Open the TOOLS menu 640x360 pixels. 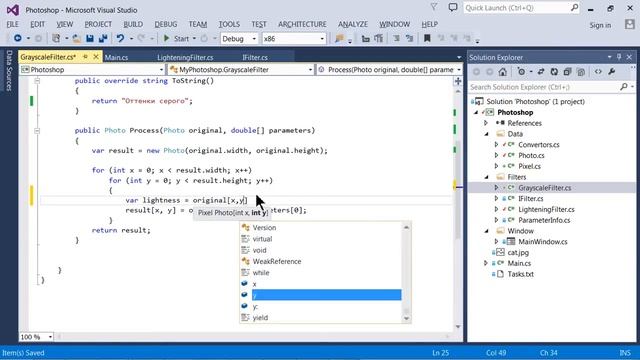pyautogui.click(x=229, y=24)
